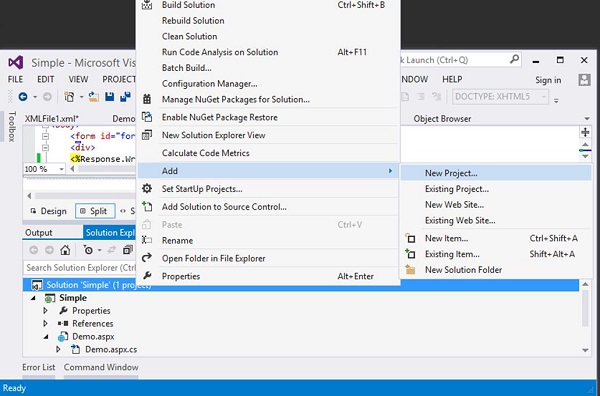
Task: Click the New Project toolbar icon
Action: coord(69,97)
